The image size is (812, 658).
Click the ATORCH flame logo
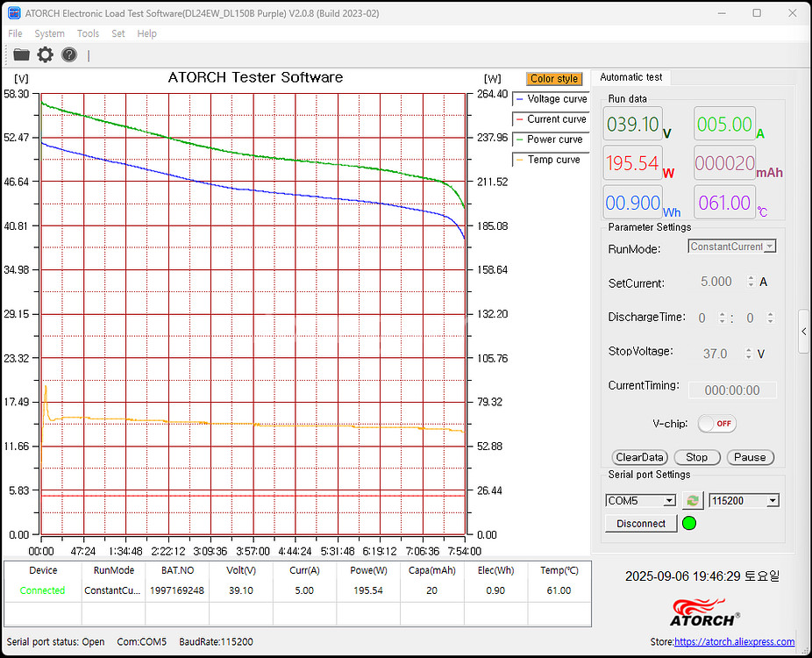(705, 612)
